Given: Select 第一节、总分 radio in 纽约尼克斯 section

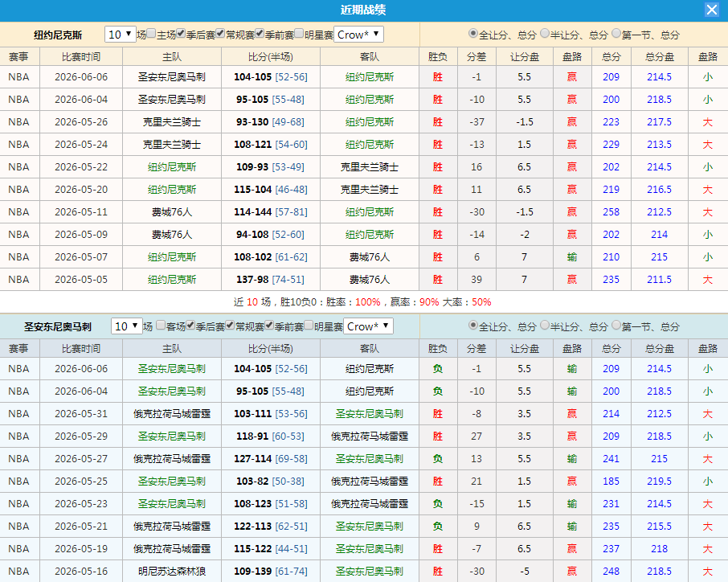Looking at the screenshot, I should (616, 34).
